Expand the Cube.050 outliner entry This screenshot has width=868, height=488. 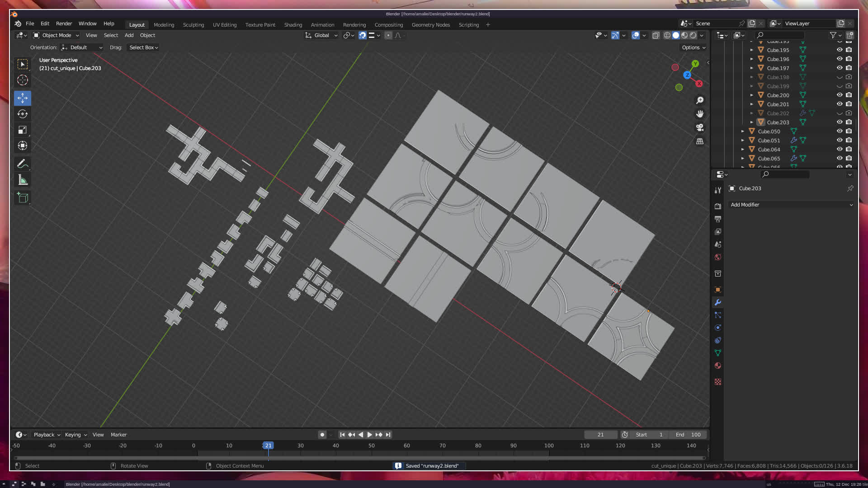tap(743, 131)
